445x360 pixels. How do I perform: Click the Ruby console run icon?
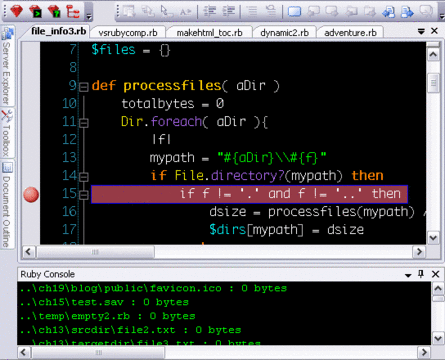[x=35, y=11]
